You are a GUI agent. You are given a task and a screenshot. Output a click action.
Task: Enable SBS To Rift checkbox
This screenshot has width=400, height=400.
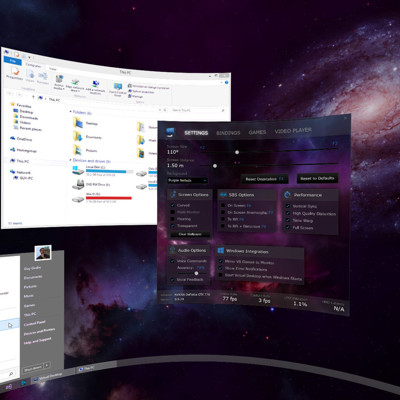coord(223,219)
